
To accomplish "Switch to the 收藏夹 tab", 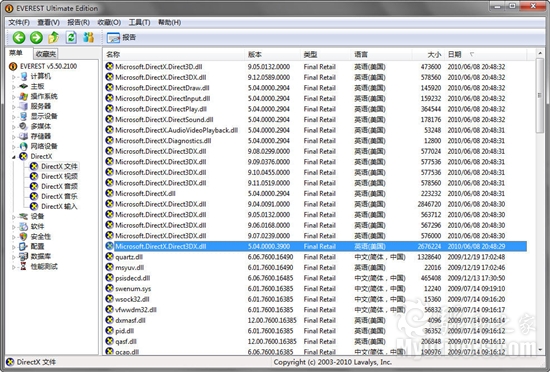I will [46, 54].
